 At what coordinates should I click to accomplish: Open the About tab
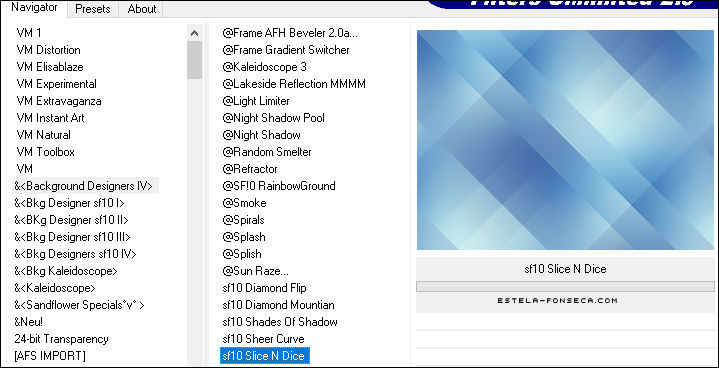pos(142,9)
